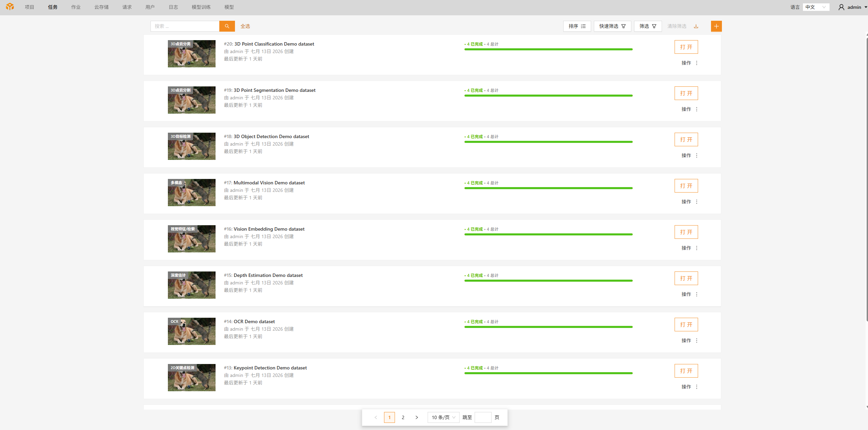Open the 云存储 menu tab
Image resolution: width=868 pixels, height=430 pixels.
(101, 7)
